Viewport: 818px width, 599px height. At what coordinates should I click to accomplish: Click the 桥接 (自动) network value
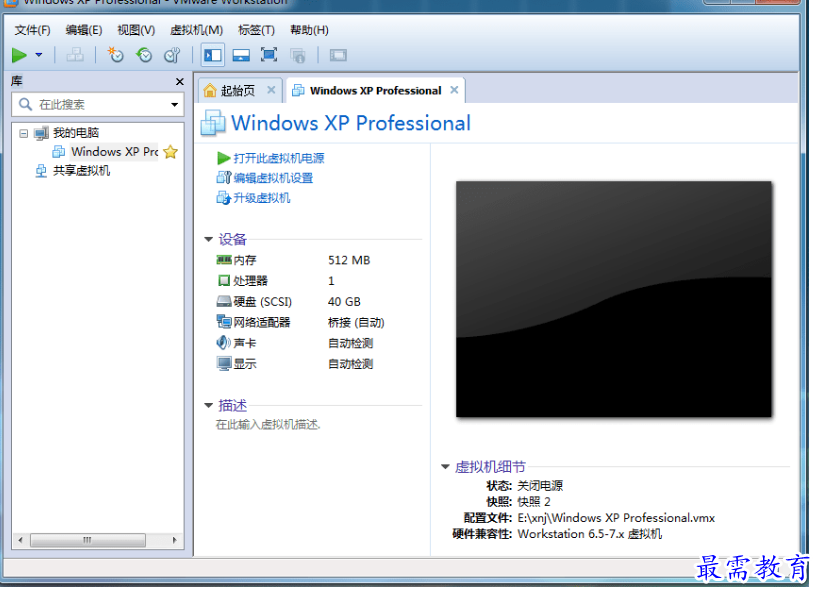(x=356, y=323)
